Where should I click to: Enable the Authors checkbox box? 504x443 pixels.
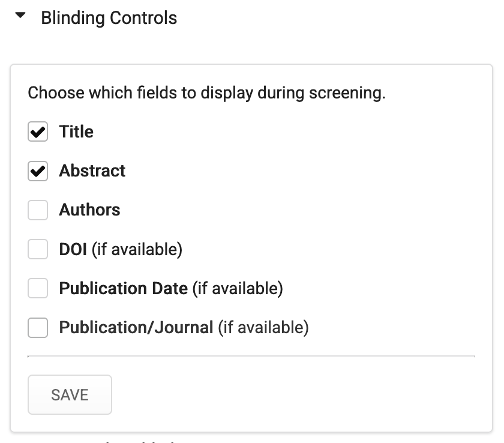click(x=38, y=210)
